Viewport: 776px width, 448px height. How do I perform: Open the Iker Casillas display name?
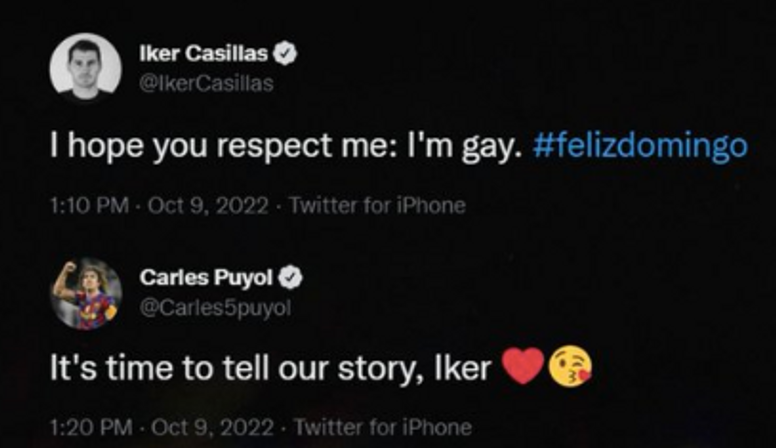point(203,56)
